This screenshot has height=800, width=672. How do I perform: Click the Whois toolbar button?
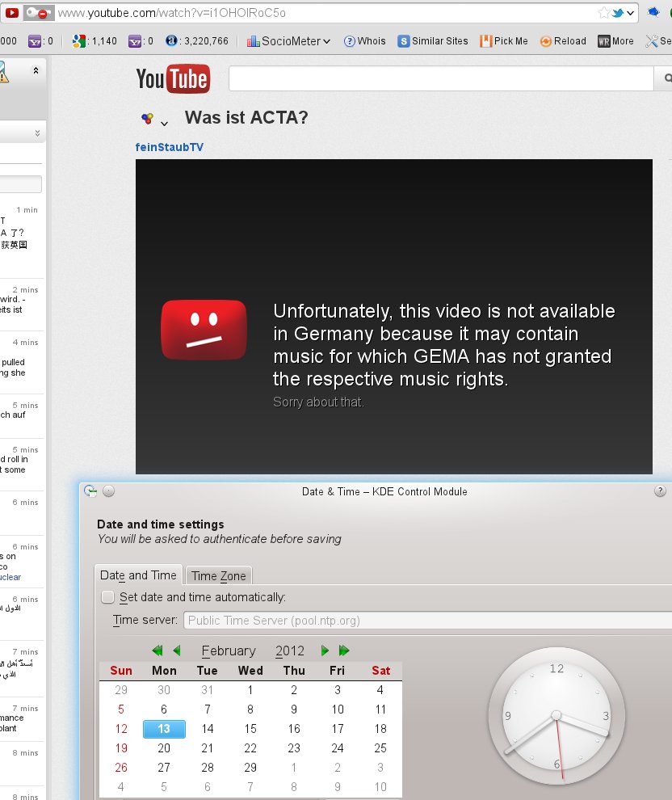[364, 41]
